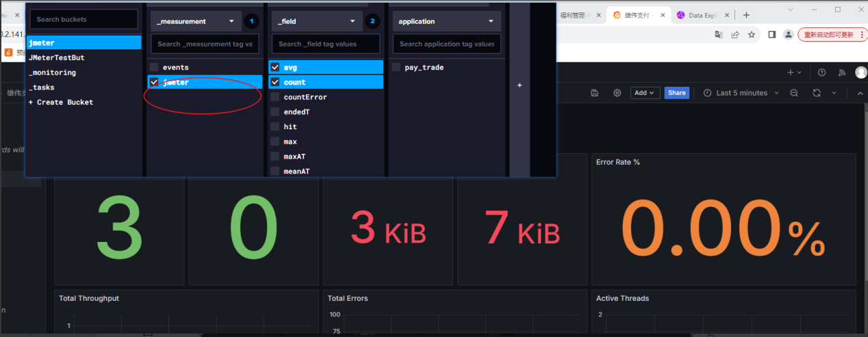Click translate page icon in address bar
Screen dimensions: 868x337
pos(718,34)
